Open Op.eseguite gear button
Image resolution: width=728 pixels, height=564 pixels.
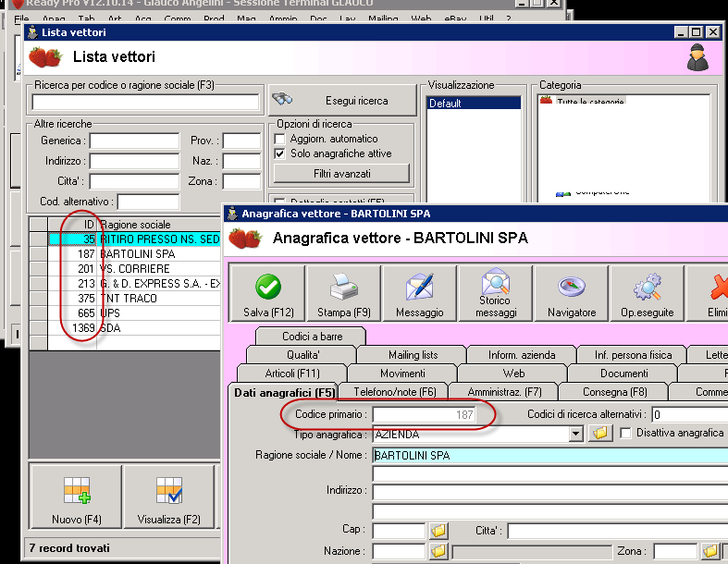coord(648,293)
